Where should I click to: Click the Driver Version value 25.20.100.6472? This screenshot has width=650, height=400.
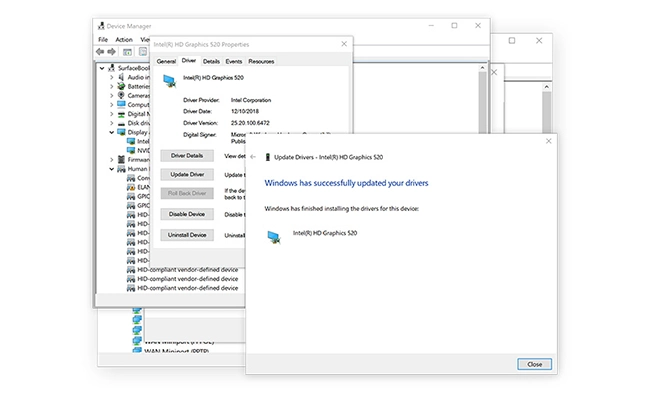(x=250, y=123)
